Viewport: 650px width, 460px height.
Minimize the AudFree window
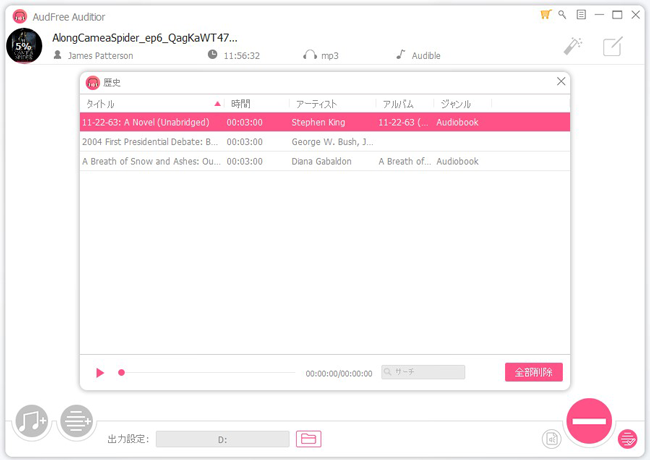point(599,15)
